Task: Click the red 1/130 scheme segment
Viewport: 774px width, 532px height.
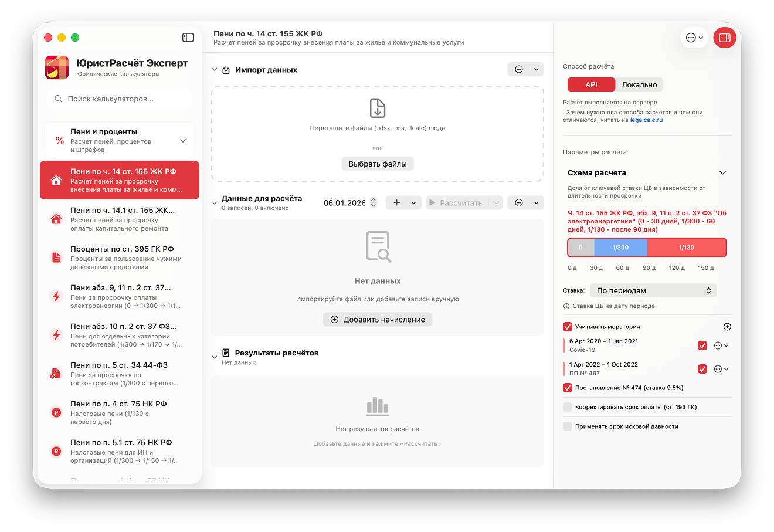Action: coord(686,248)
